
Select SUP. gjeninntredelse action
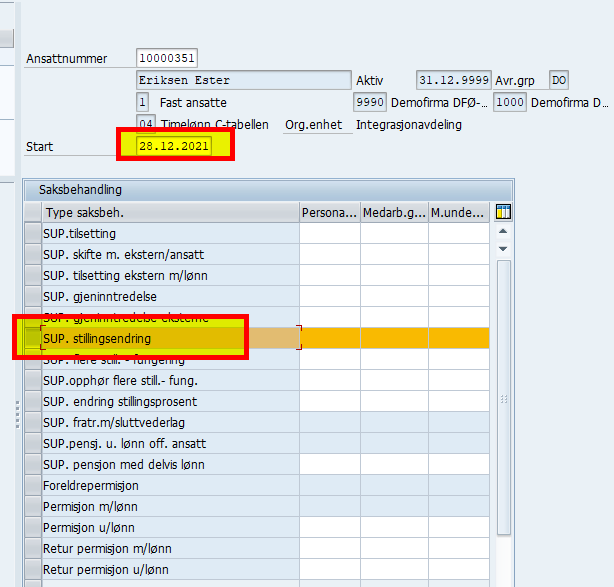pos(100,297)
